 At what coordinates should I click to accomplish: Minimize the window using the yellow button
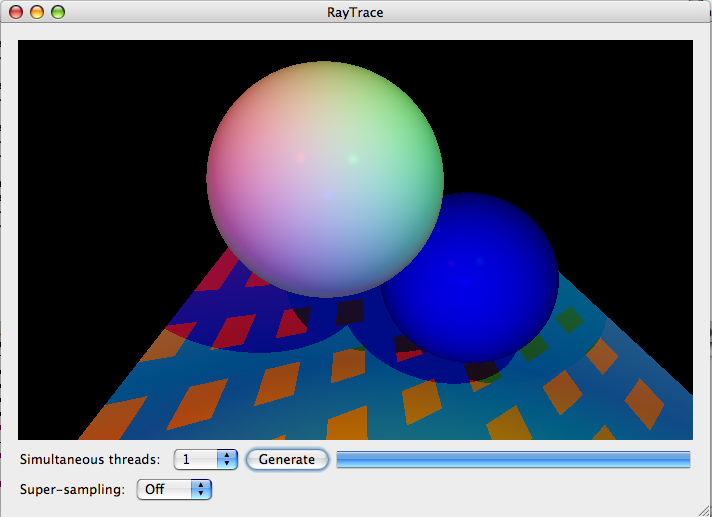point(37,13)
